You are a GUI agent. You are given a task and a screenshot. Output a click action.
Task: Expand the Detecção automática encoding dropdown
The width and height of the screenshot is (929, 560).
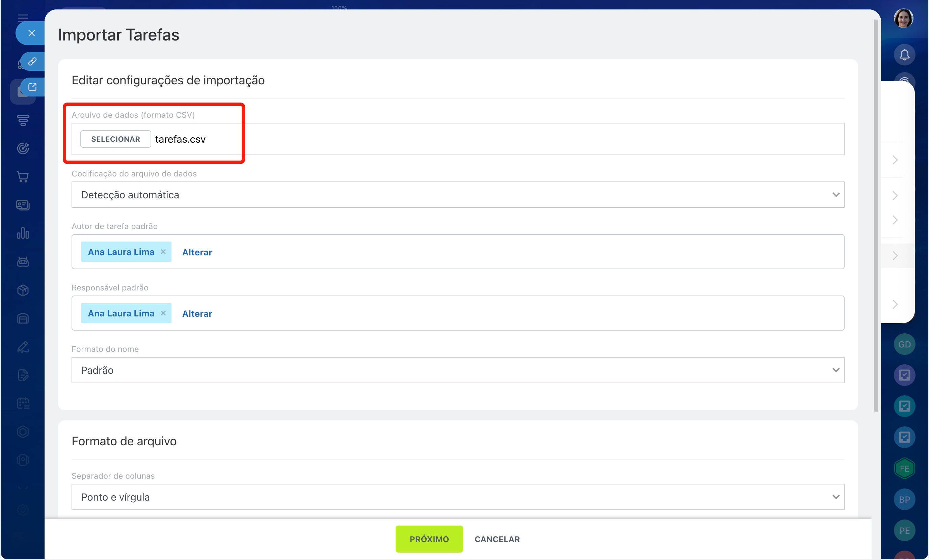[457, 195]
